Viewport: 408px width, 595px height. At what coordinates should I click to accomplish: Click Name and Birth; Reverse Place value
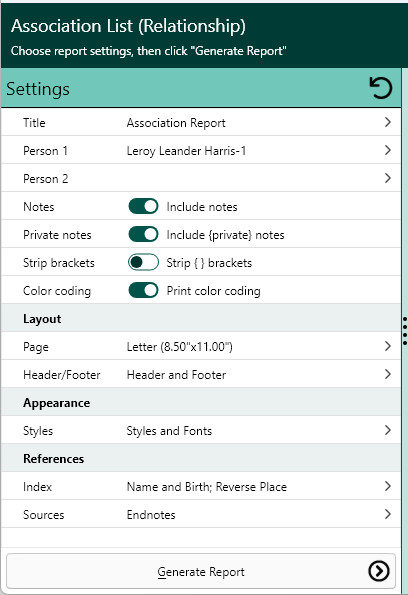tap(207, 487)
